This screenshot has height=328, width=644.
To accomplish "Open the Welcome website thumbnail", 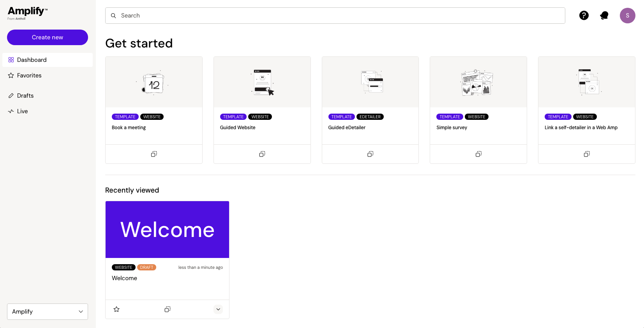I will (167, 230).
